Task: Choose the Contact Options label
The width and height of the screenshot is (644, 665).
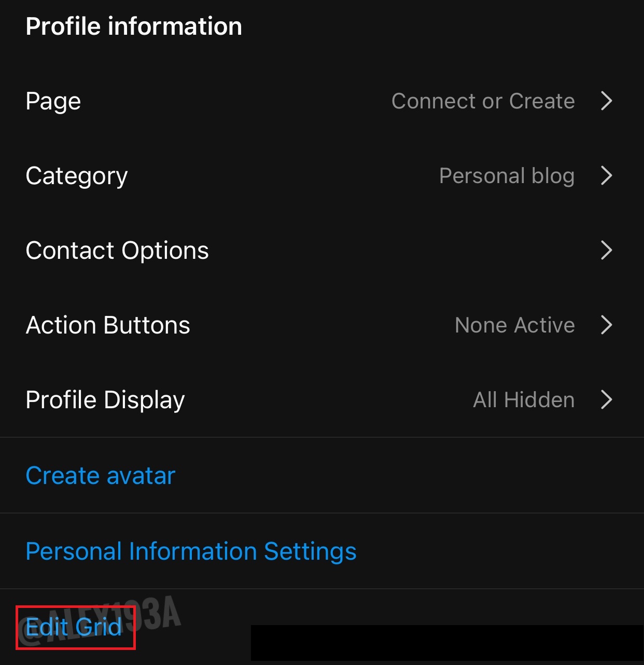Action: click(x=117, y=251)
